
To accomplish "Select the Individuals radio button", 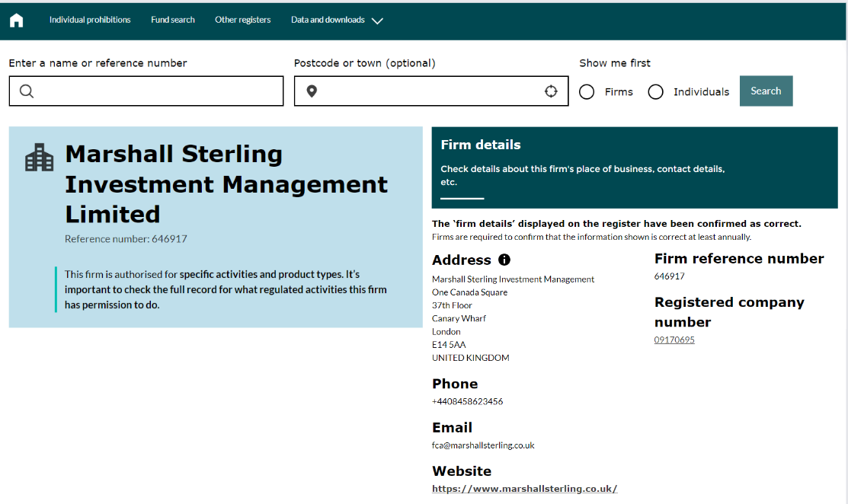I will (655, 92).
